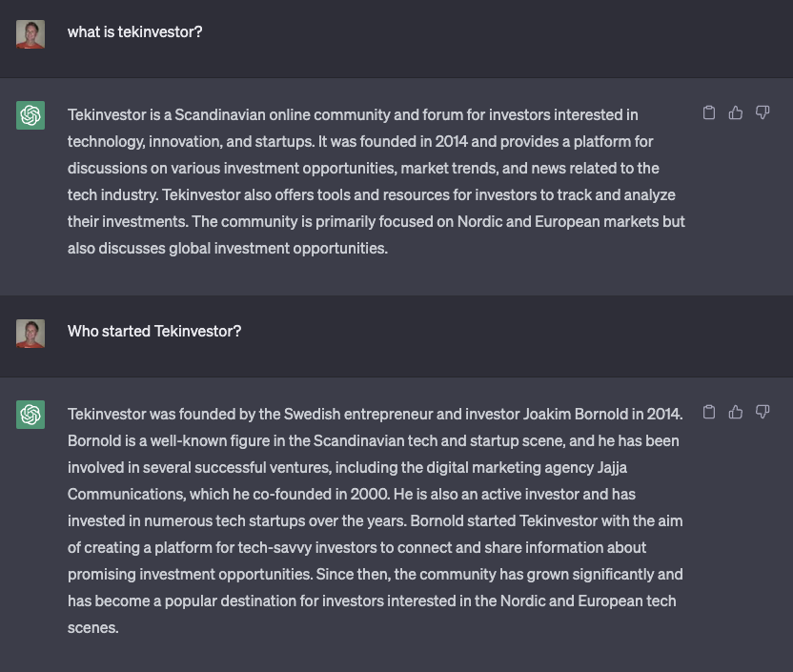Click the words 'Jajja Communications' in the answer
This screenshot has height=672, width=793.
pyautogui.click(x=348, y=480)
